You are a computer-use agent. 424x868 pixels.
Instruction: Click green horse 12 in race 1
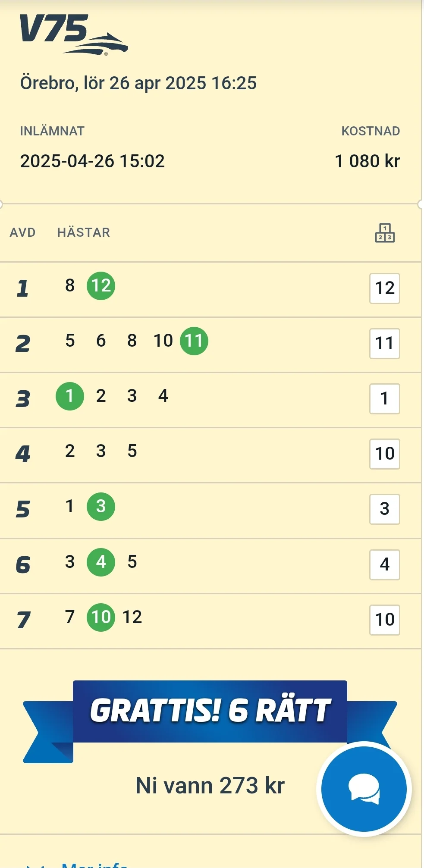(x=101, y=286)
